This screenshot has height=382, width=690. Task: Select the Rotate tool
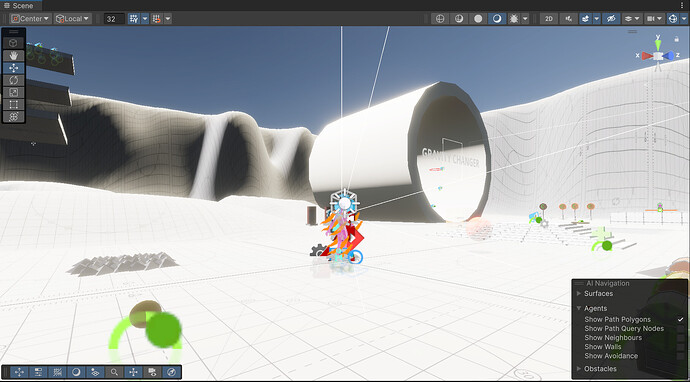[x=14, y=80]
